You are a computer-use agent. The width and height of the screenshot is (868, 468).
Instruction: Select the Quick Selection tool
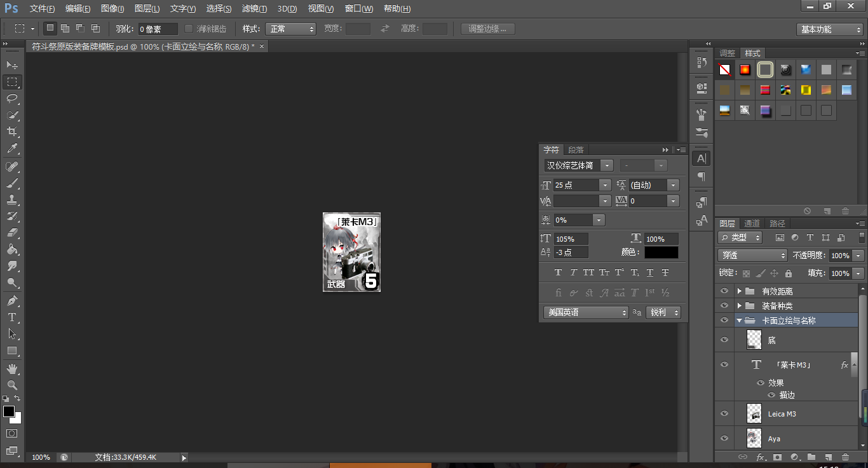[12, 115]
